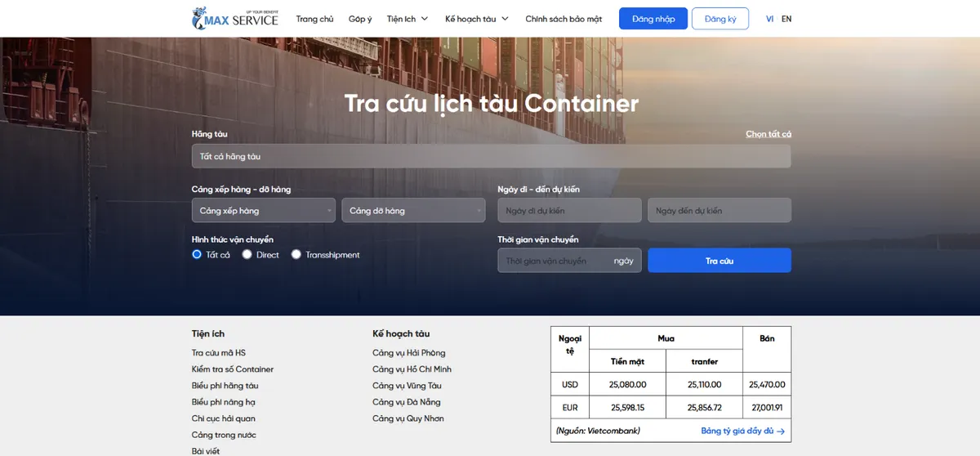Open Cảng vụ Hồ Chí Minh link

[412, 369]
